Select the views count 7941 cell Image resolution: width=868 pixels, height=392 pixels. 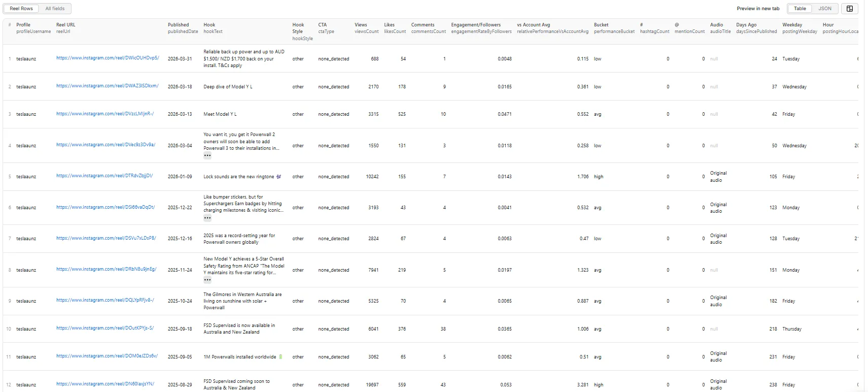[373, 270]
